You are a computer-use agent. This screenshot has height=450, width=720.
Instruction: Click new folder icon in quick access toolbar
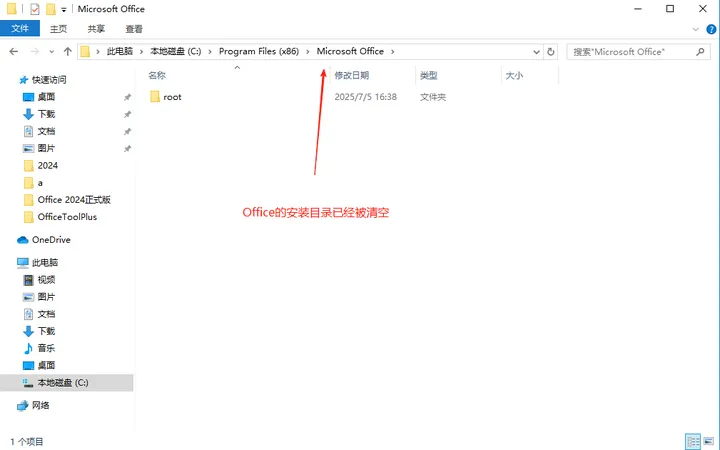pyautogui.click(x=51, y=9)
